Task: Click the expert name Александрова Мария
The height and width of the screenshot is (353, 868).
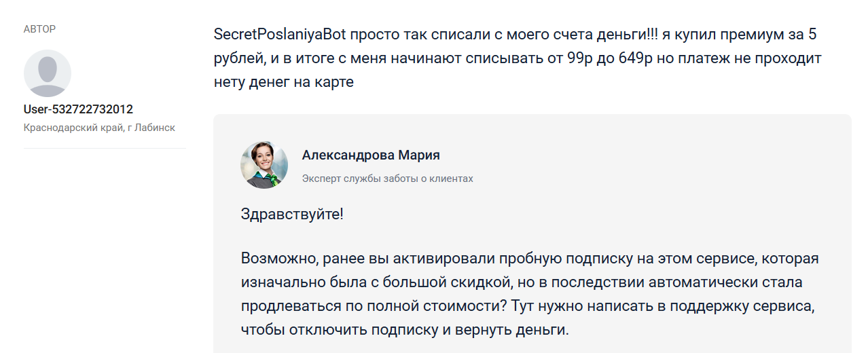Action: tap(371, 155)
